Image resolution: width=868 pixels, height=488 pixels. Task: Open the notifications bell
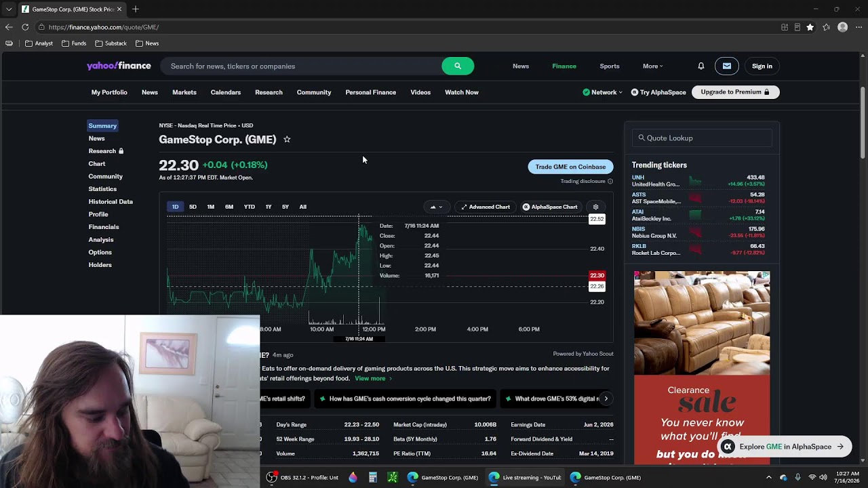click(x=701, y=66)
